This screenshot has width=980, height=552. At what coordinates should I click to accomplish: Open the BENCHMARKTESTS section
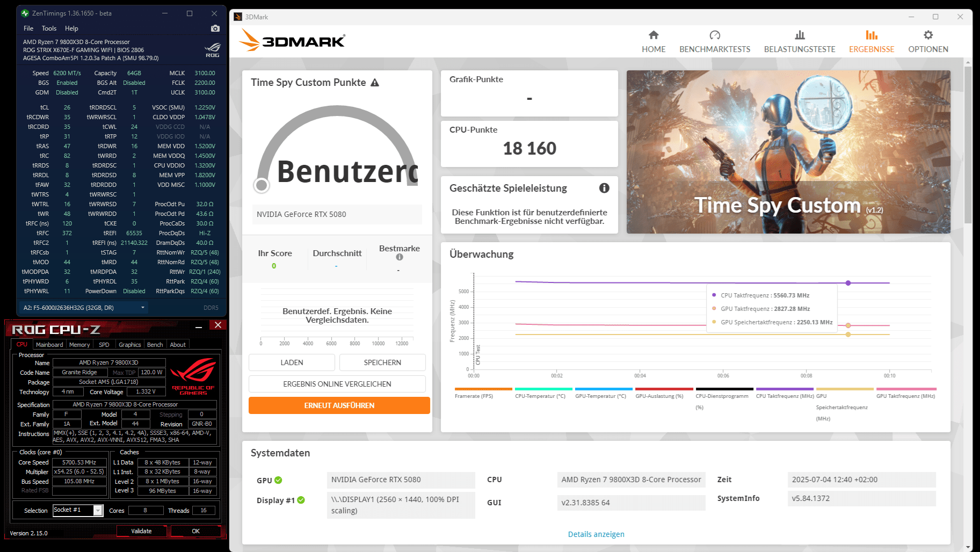pos(715,42)
